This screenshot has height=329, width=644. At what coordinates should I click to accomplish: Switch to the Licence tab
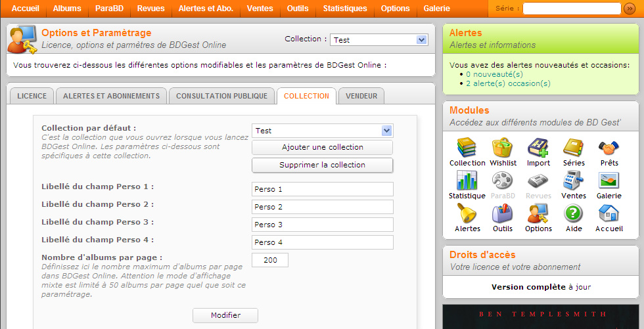tap(32, 96)
